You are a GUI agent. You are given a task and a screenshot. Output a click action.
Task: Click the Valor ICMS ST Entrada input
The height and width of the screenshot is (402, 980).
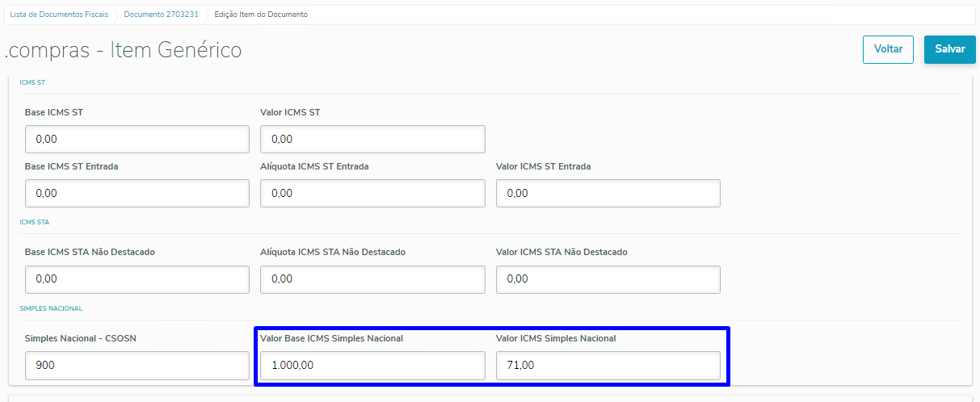608,194
